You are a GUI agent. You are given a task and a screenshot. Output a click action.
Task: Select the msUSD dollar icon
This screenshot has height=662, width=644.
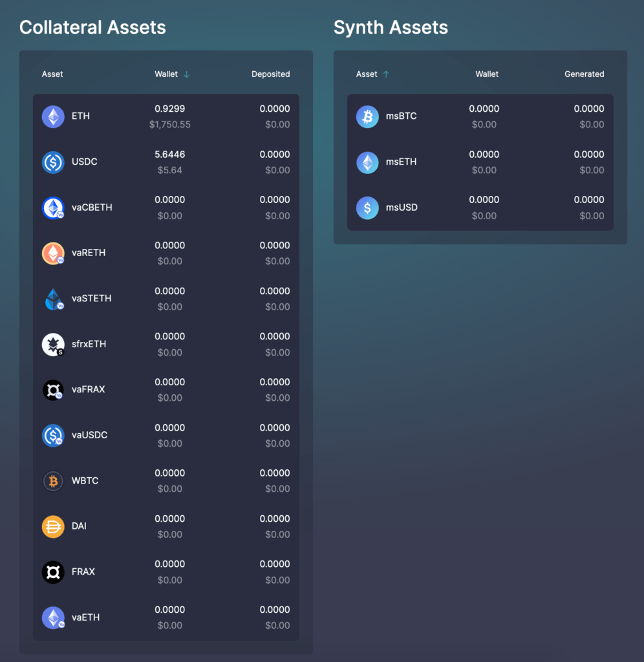[367, 208]
